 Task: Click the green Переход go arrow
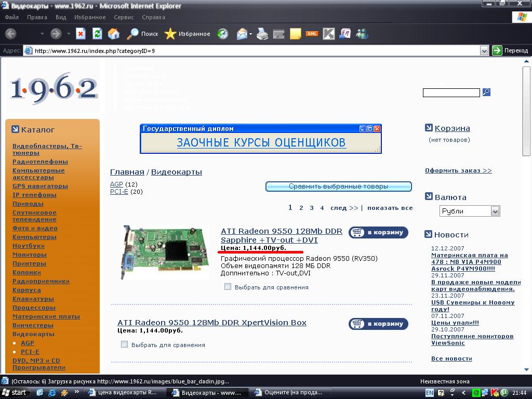tap(497, 50)
